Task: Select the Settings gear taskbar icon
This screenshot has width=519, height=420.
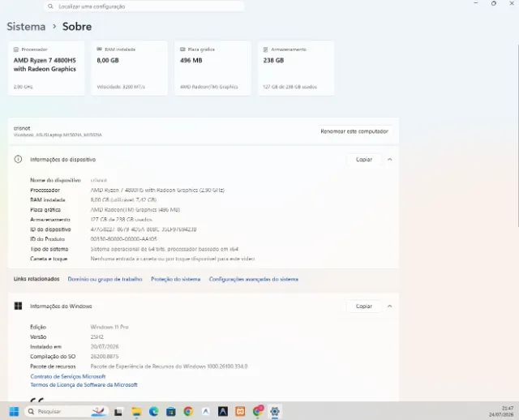Action: pyautogui.click(x=275, y=411)
